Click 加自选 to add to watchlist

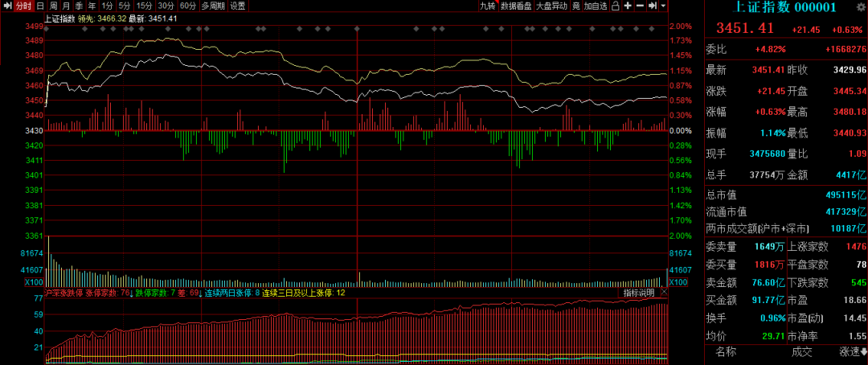[596, 6]
